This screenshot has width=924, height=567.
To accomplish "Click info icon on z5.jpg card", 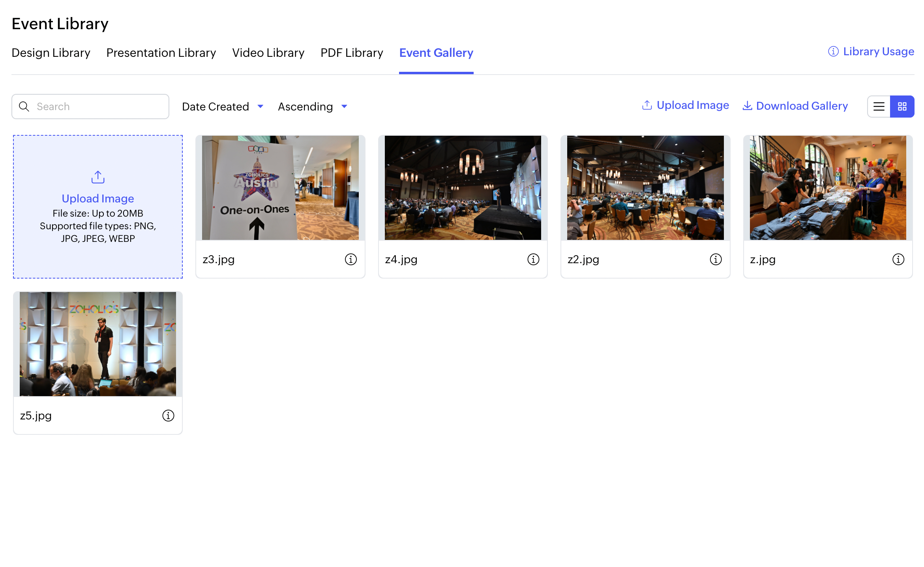I will click(x=168, y=415).
